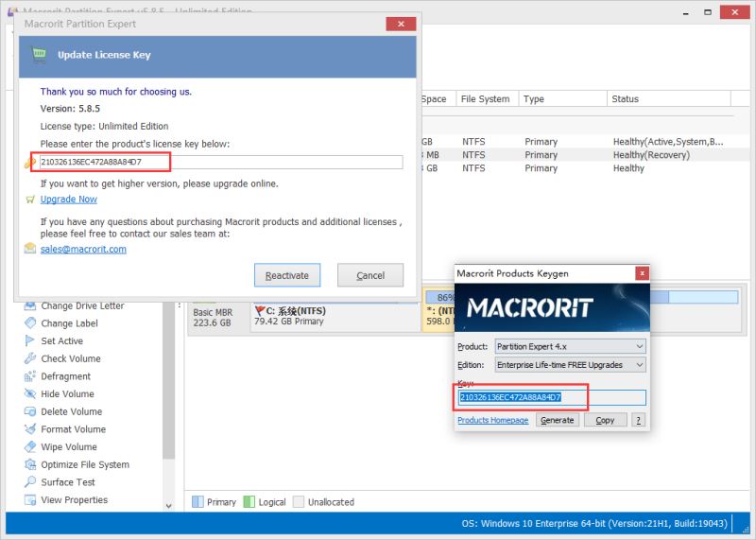Screen dimensions: 756x540
Task: Click the Delete Volume icon
Action: [x=30, y=411]
